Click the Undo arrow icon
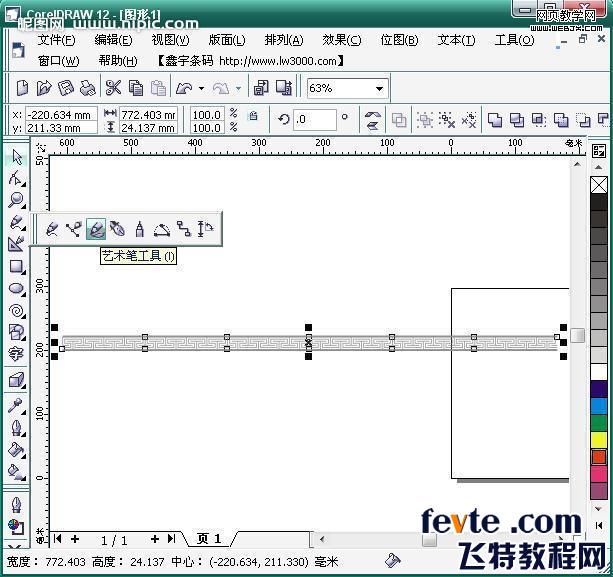This screenshot has width=613, height=577. point(184,88)
